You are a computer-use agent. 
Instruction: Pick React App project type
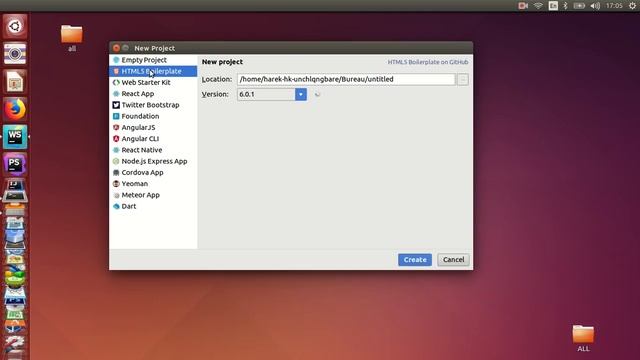pos(153,93)
